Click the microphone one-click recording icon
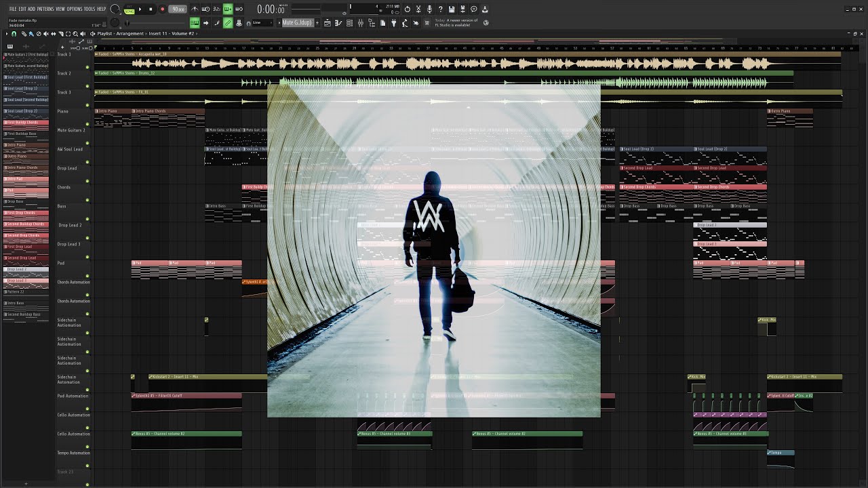 pos(429,9)
